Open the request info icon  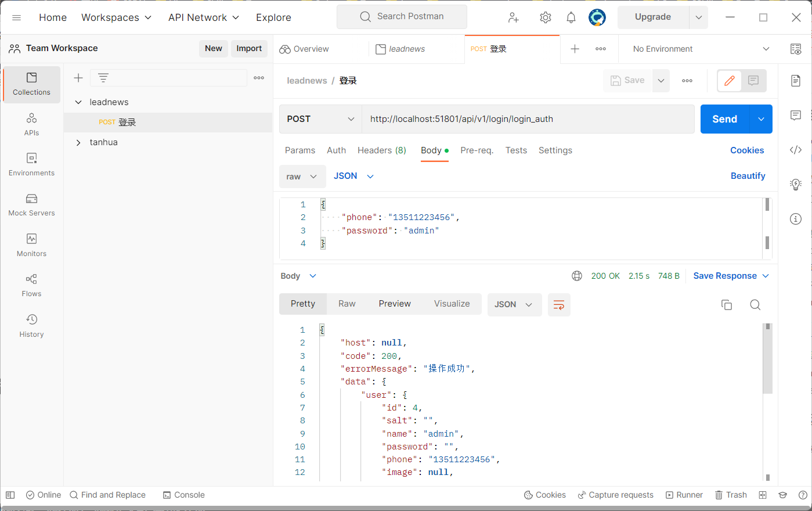pos(796,219)
